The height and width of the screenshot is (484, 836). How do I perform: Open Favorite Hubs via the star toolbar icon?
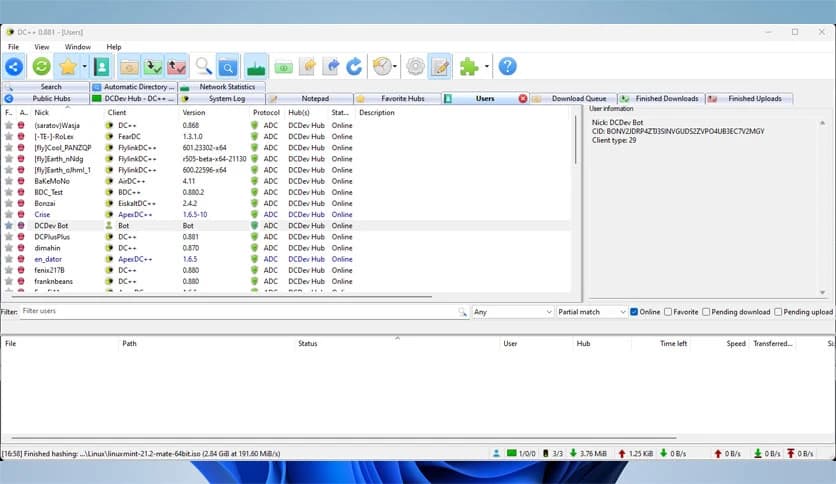(68, 67)
